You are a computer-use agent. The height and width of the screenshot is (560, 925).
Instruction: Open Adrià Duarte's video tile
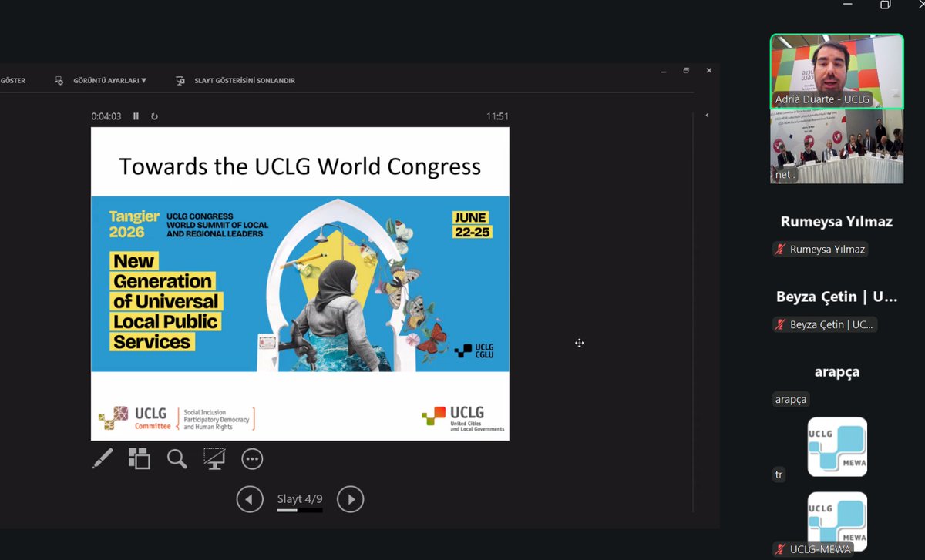(836, 71)
